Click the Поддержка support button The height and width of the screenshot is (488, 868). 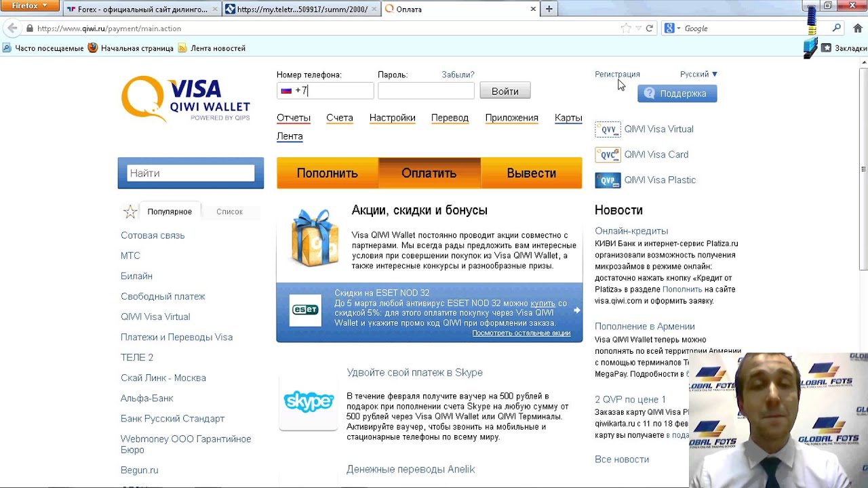pyautogui.click(x=677, y=94)
